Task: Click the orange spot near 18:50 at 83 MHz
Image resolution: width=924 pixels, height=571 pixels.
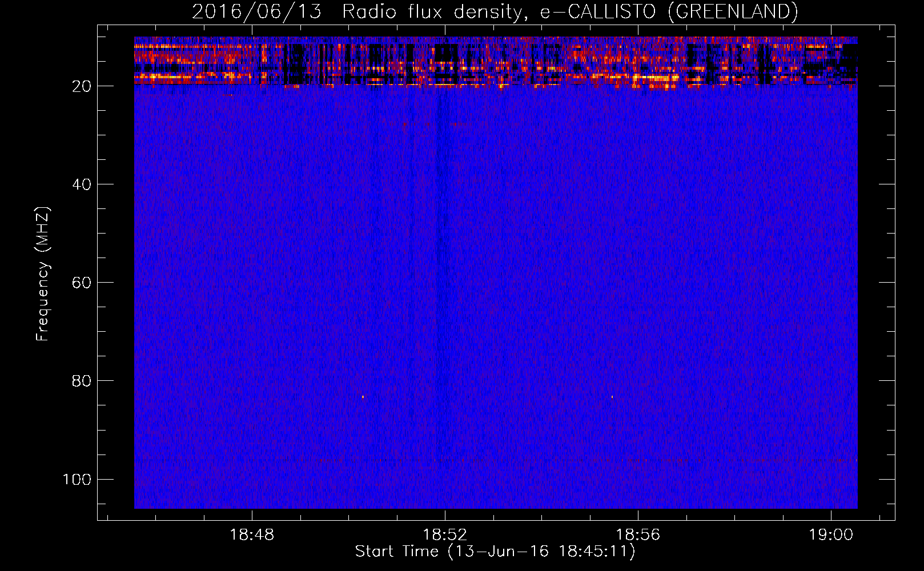Action: pos(363,396)
